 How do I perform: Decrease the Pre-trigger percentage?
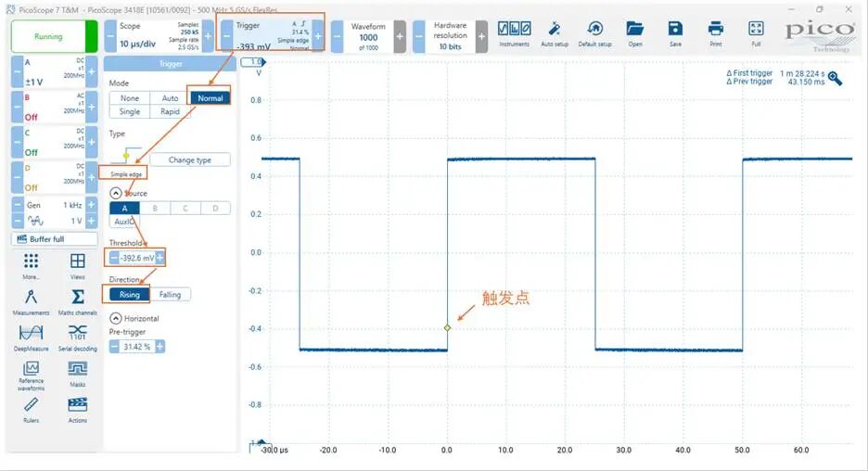(x=114, y=347)
